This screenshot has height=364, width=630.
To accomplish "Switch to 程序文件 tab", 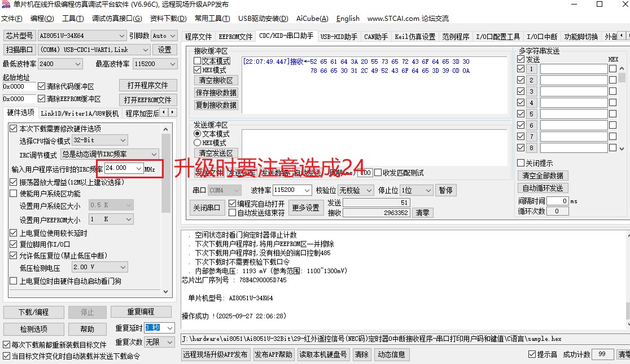I will pos(198,37).
